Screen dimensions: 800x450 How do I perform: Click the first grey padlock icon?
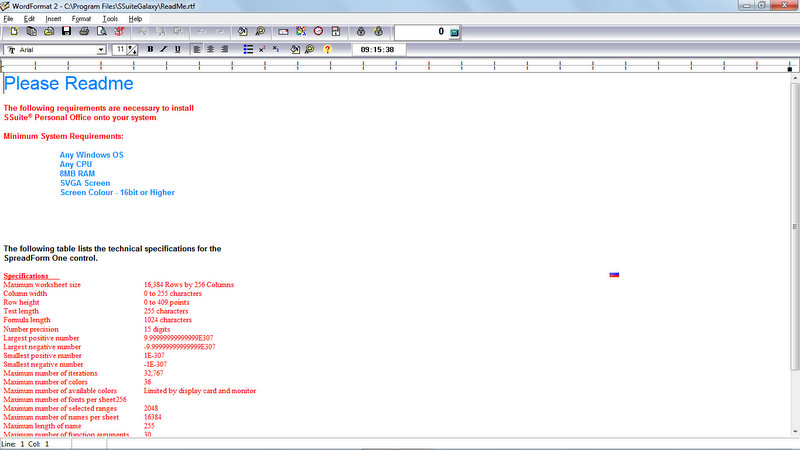(361, 32)
